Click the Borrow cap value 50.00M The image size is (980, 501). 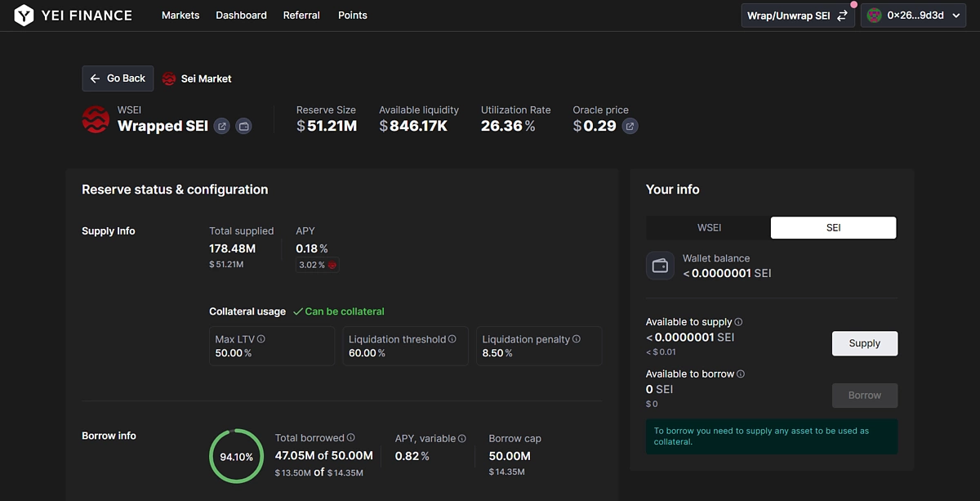(510, 456)
